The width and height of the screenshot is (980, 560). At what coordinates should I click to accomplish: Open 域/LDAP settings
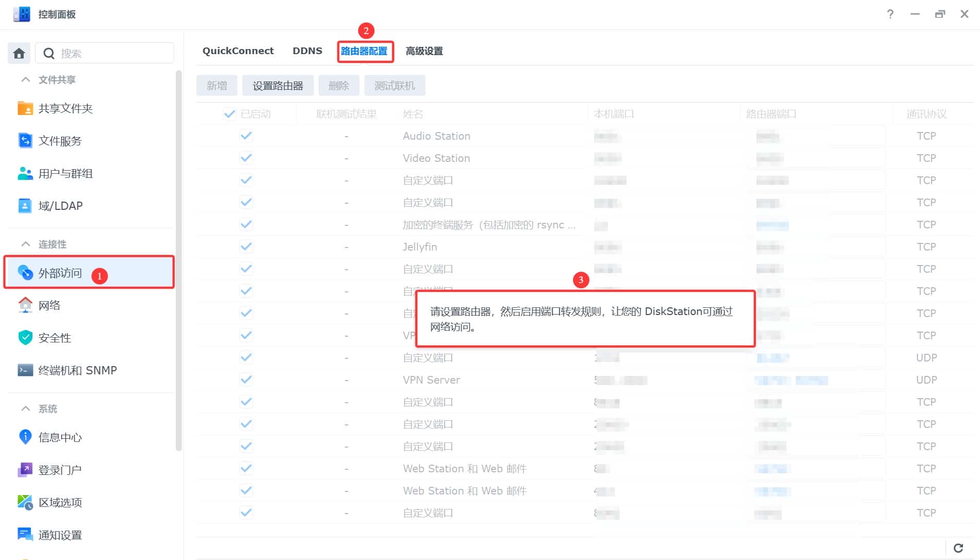[60, 206]
